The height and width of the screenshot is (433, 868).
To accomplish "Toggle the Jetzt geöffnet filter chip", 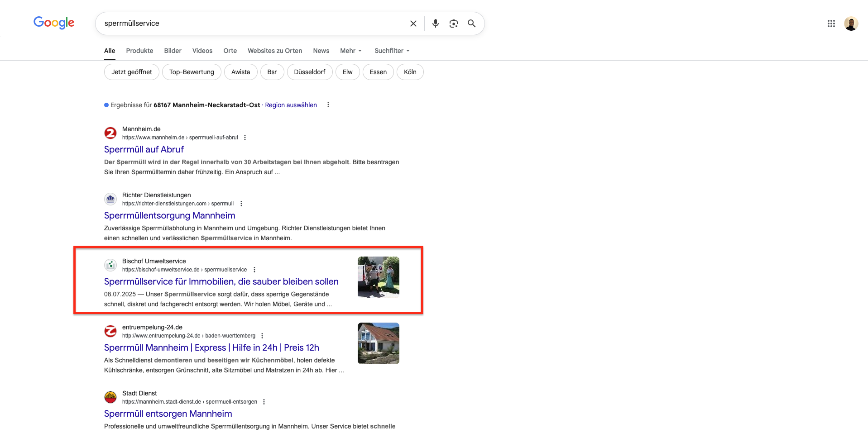I will coord(132,72).
